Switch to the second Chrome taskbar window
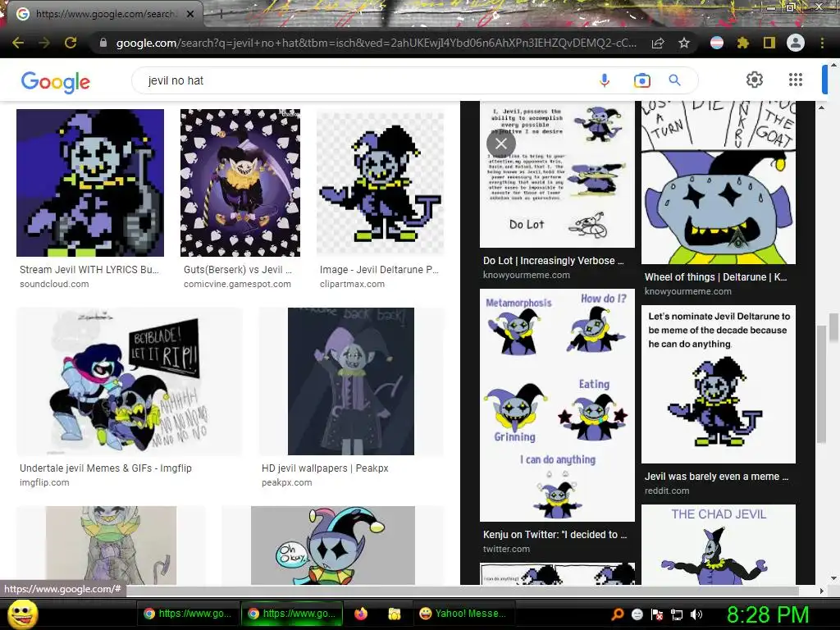Image resolution: width=840 pixels, height=630 pixels. coord(292,614)
